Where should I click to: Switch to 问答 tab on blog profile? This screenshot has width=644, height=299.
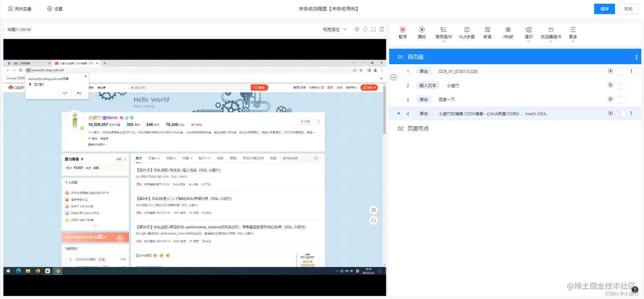pos(187,158)
